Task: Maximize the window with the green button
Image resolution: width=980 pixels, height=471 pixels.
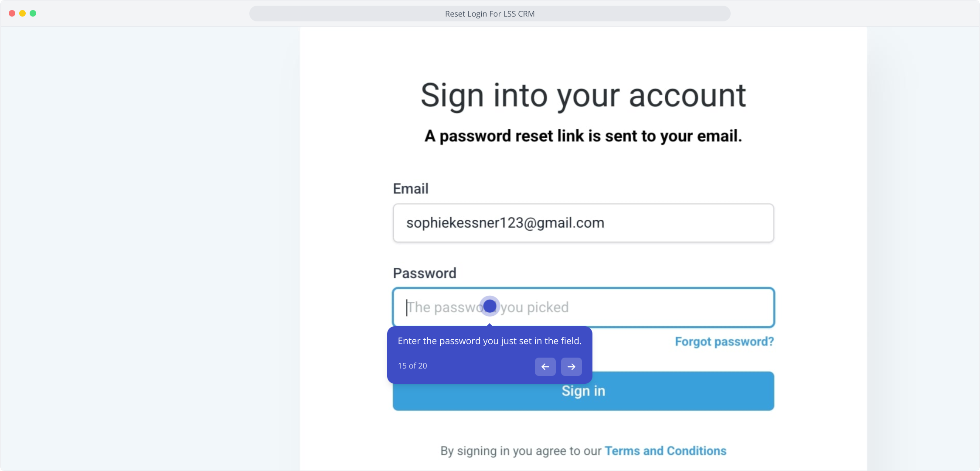Action: tap(33, 14)
